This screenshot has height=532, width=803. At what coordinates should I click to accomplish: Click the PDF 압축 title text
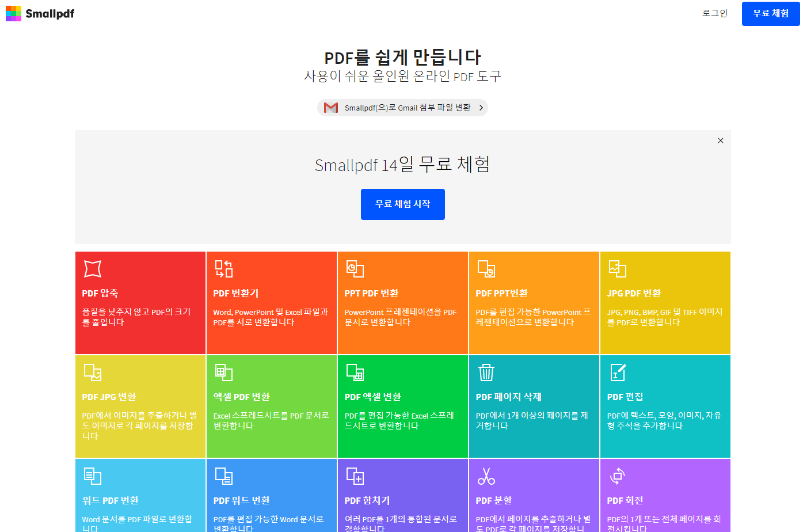tap(100, 293)
